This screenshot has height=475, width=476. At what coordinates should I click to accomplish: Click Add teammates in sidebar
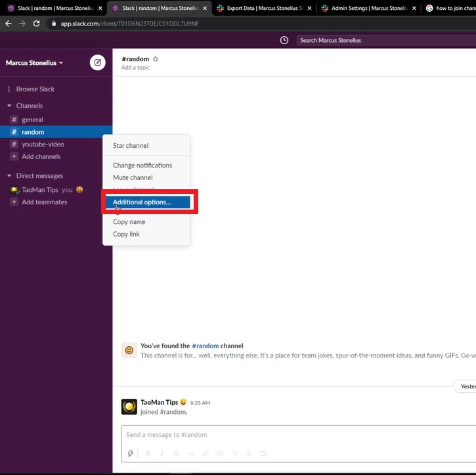pyautogui.click(x=45, y=202)
